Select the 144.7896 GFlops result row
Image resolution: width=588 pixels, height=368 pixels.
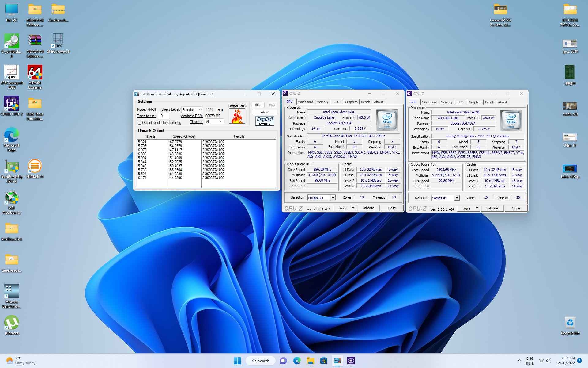tap(206, 178)
